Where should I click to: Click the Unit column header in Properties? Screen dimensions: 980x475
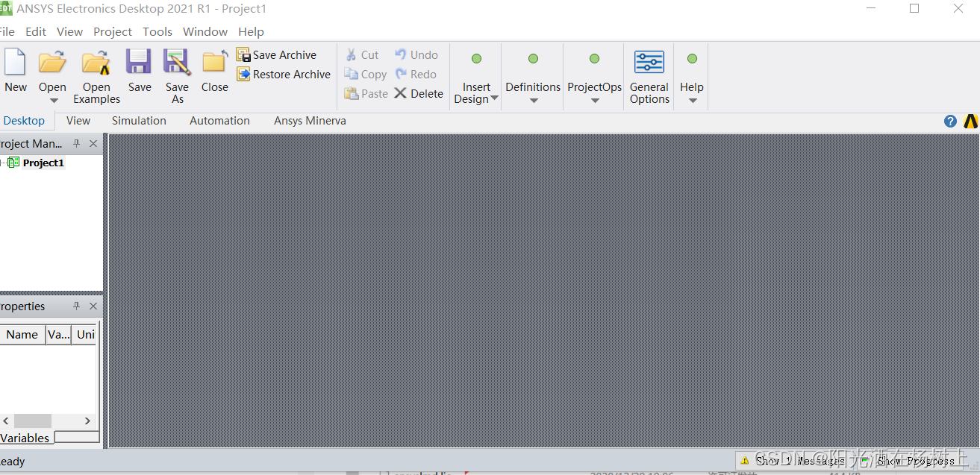(x=85, y=334)
